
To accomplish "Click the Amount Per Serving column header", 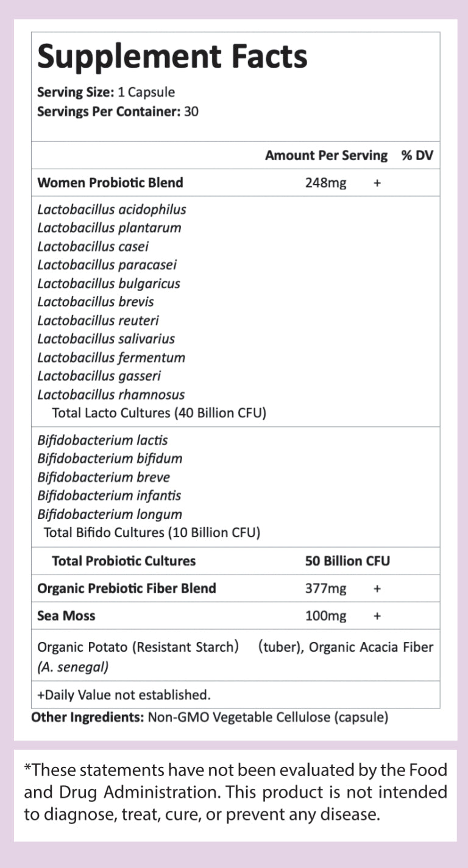I will [x=326, y=155].
